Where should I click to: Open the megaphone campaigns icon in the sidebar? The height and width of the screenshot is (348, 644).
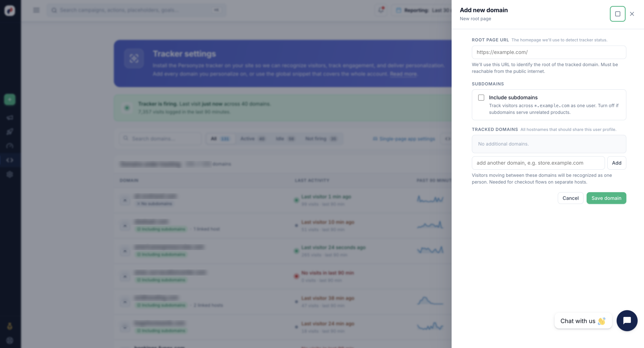10,117
